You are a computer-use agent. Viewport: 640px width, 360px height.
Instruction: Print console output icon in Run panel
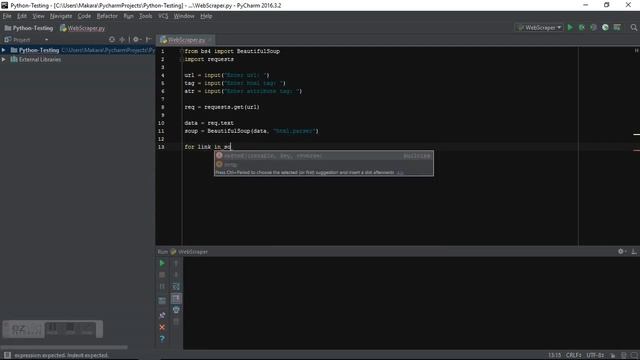point(176,310)
